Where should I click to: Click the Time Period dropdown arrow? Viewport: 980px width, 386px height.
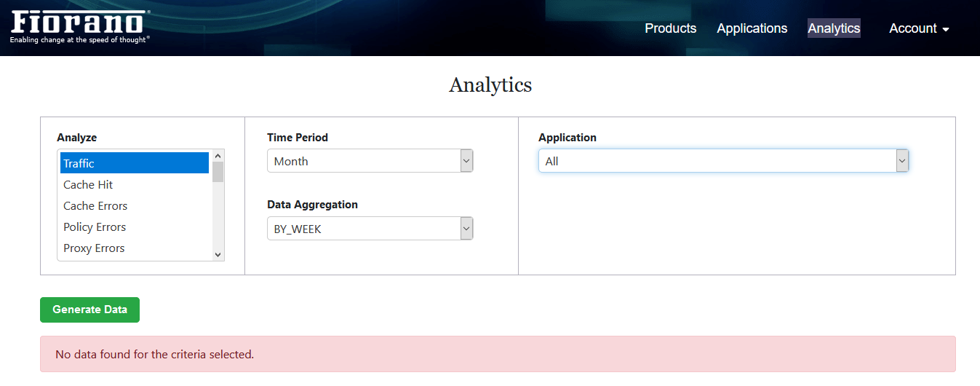466,161
